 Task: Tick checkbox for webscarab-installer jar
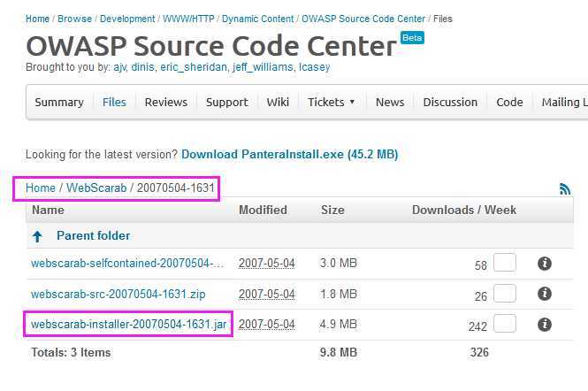[x=505, y=324]
